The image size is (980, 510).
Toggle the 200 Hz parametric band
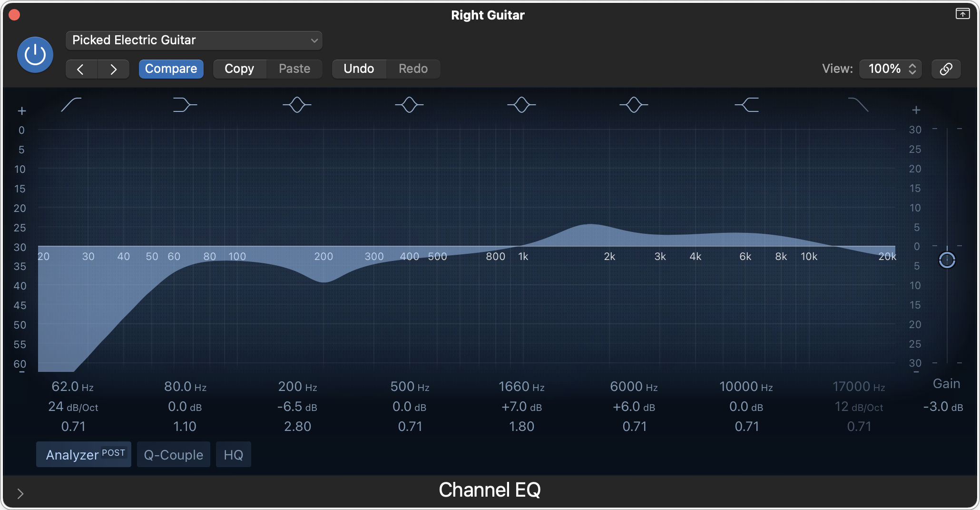click(297, 104)
